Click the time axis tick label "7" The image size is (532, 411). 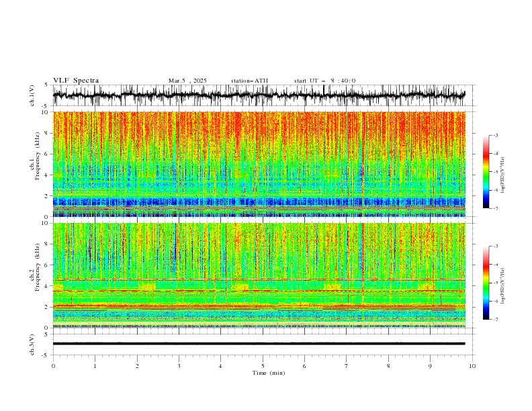(347, 366)
